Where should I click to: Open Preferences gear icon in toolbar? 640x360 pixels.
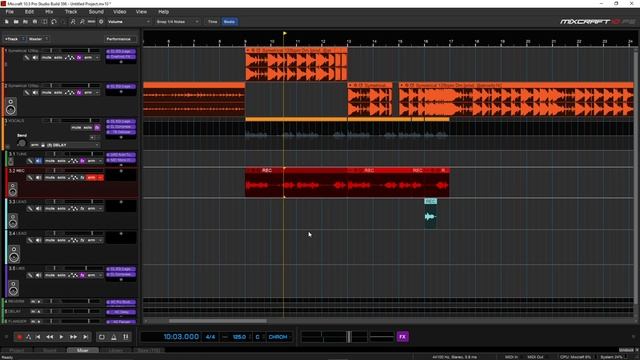pyautogui.click(x=101, y=22)
